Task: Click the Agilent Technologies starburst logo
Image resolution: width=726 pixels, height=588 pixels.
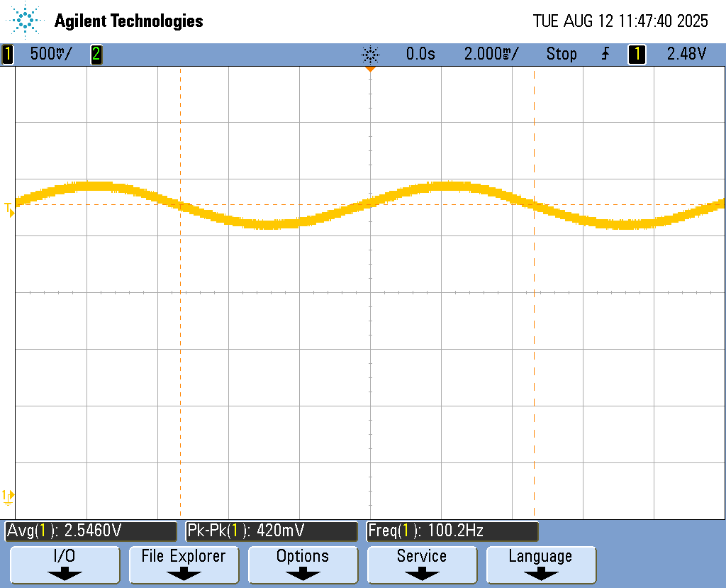Action: [x=26, y=21]
